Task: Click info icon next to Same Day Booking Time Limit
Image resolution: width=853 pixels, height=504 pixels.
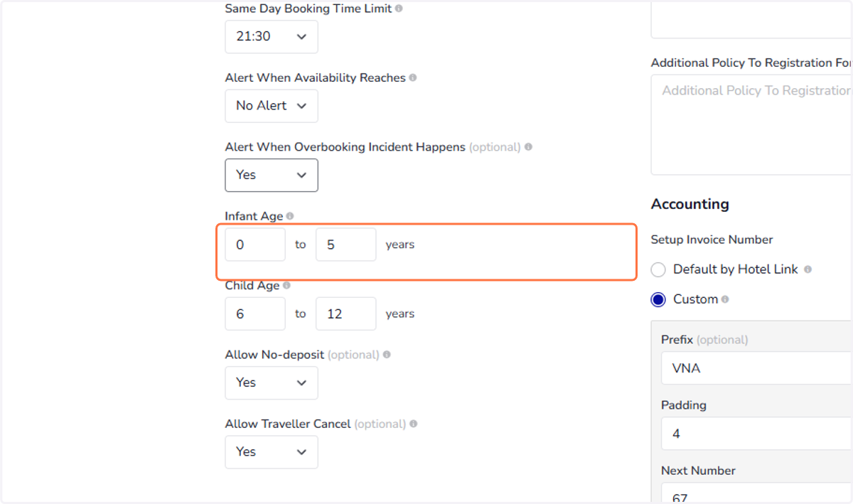Action: pos(399,9)
